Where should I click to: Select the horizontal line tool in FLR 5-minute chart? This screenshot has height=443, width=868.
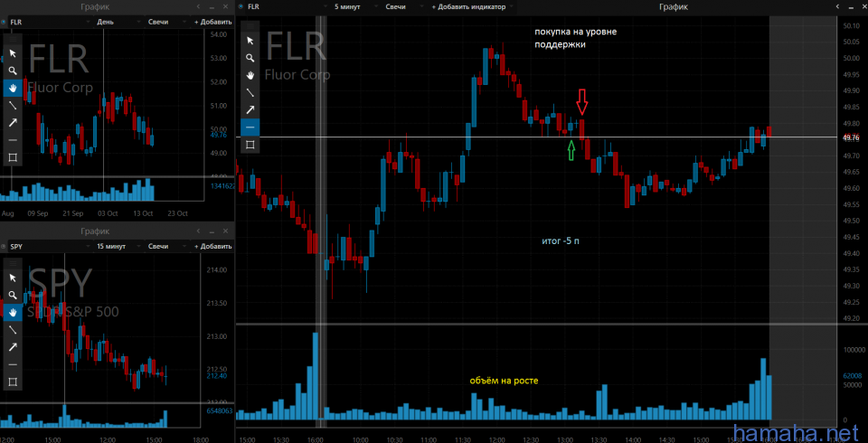click(250, 127)
